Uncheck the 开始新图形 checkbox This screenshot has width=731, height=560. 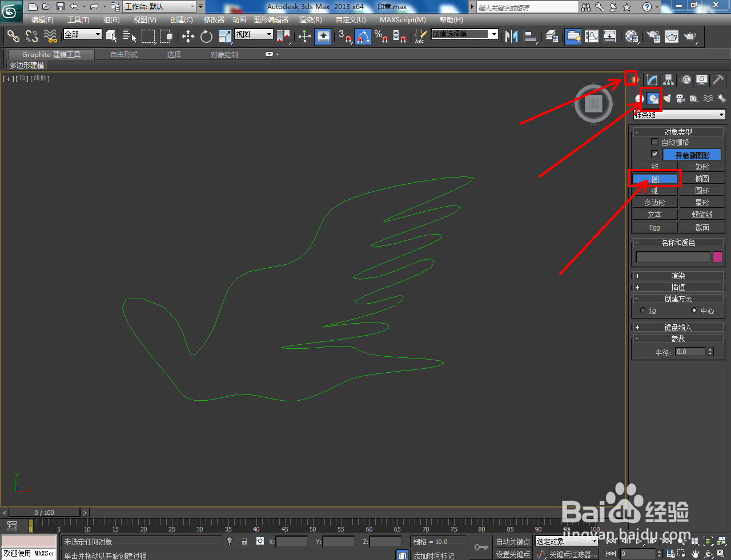(x=654, y=154)
